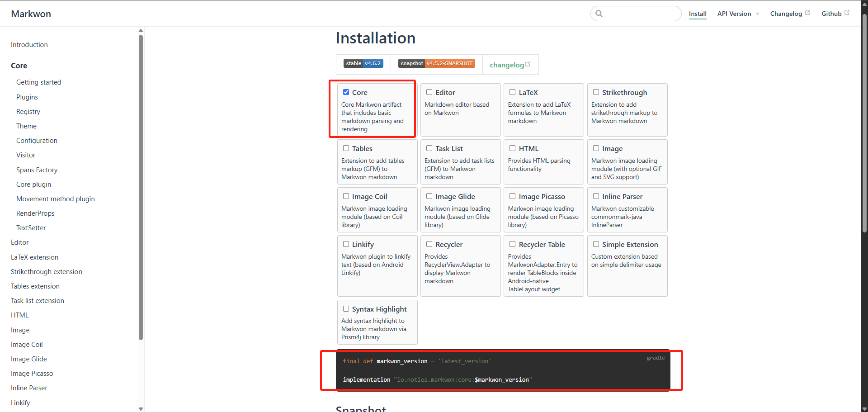Uncheck the Core artifact checkbox

click(x=346, y=92)
